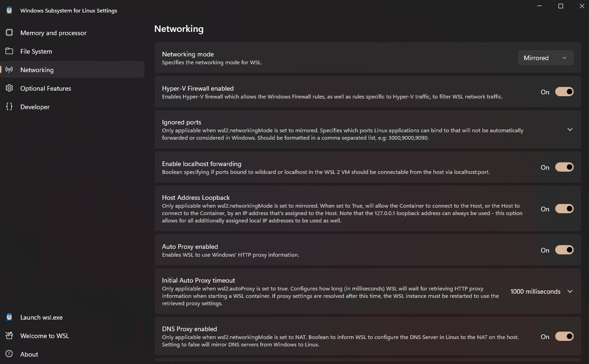Close the WSL Settings window
This screenshot has height=364, width=589.
(582, 6)
